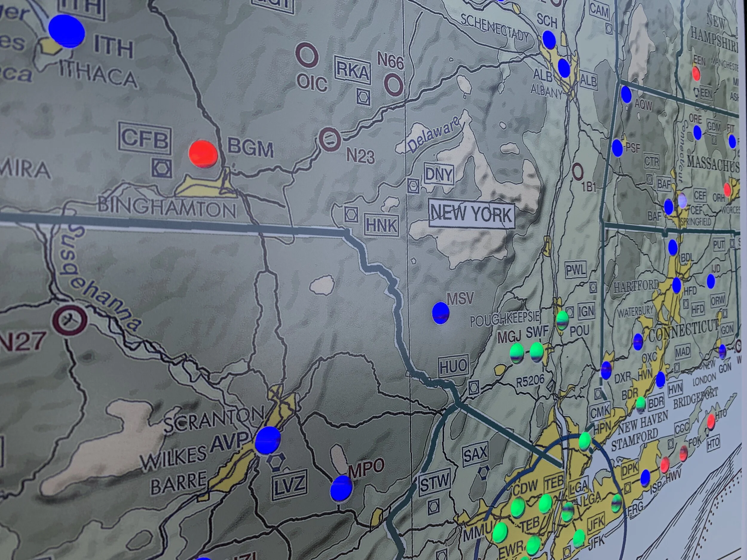Select the blue AQW airport dot
This screenshot has width=747, height=560.
pyautogui.click(x=626, y=94)
